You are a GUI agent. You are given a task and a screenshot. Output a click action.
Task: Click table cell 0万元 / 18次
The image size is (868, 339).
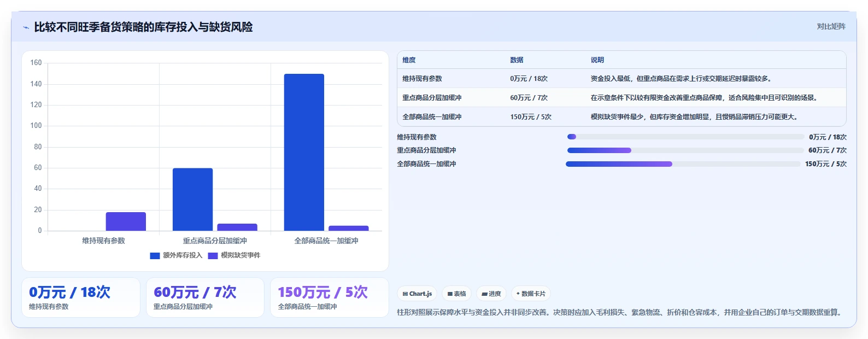click(x=529, y=79)
